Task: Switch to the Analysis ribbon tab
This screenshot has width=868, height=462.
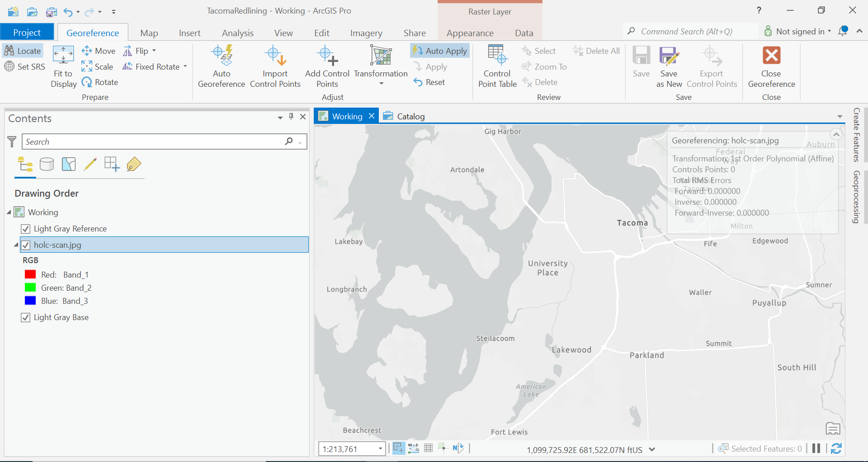Action: tap(238, 33)
